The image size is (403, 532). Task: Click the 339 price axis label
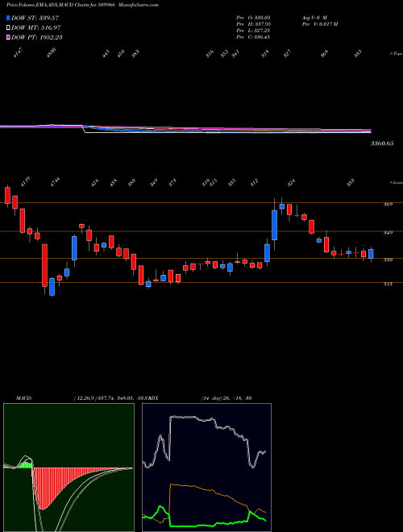(x=388, y=260)
